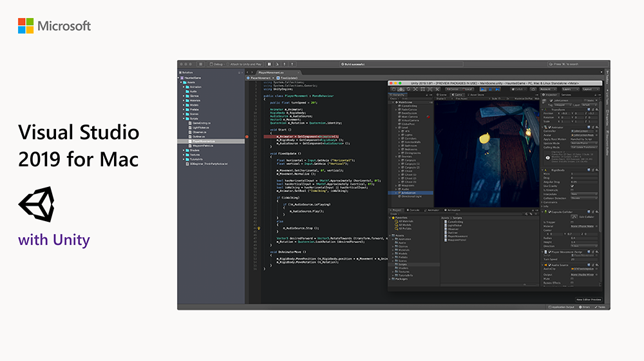Screen dimensions: 644x361
Task: Click the Visual Studio sidebar toggle icon in toolbar
Action: pos(200,64)
